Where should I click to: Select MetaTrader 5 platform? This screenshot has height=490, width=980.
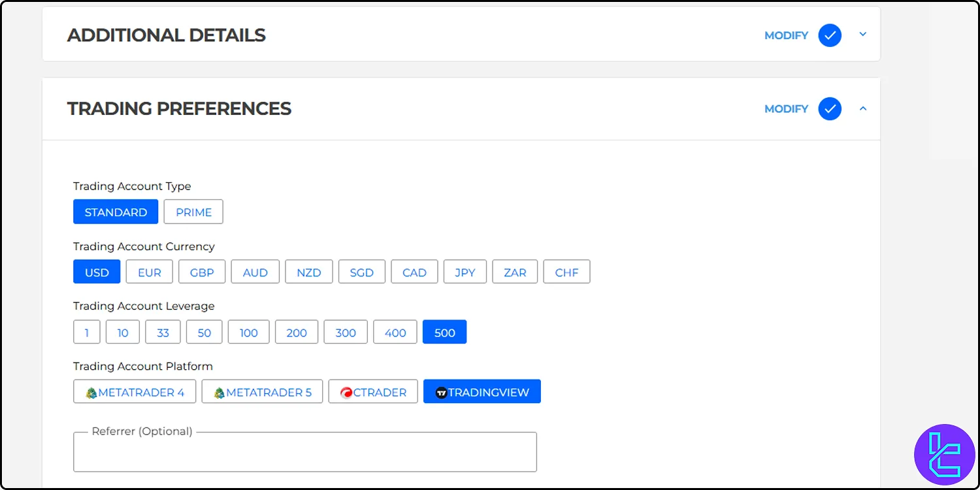pyautogui.click(x=262, y=392)
